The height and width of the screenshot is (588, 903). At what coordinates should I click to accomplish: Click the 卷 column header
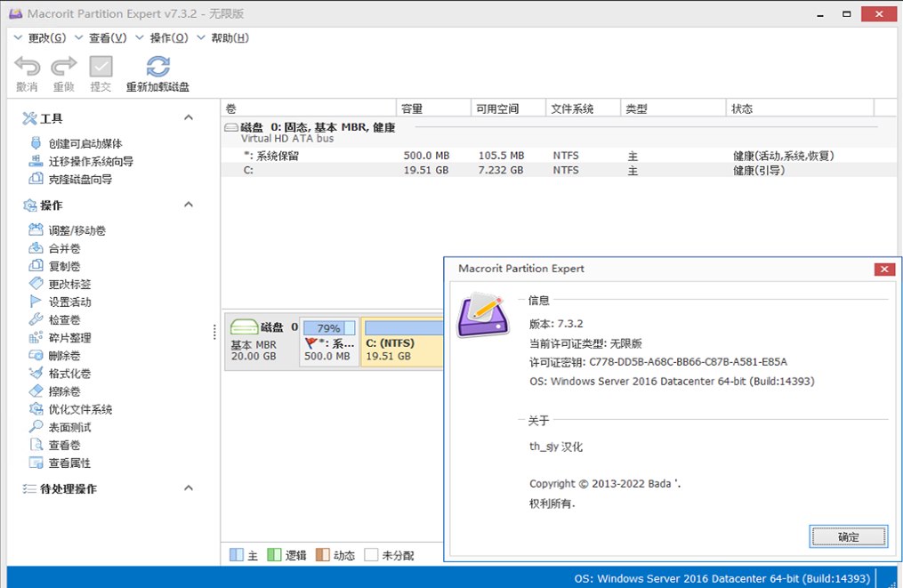click(309, 109)
